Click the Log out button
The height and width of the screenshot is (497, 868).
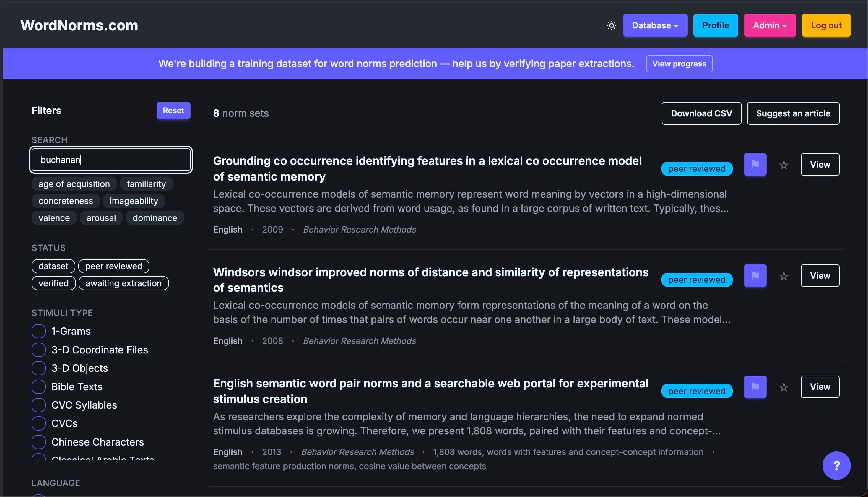[x=826, y=25]
